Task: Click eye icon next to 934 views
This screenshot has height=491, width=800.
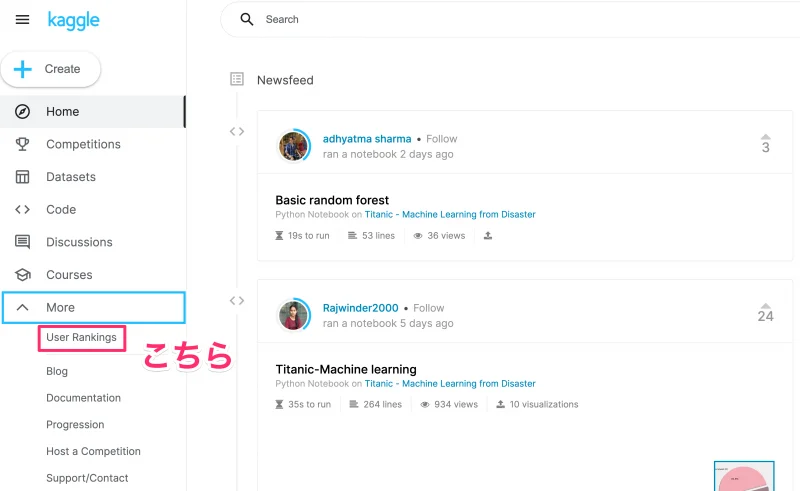Action: click(x=424, y=405)
